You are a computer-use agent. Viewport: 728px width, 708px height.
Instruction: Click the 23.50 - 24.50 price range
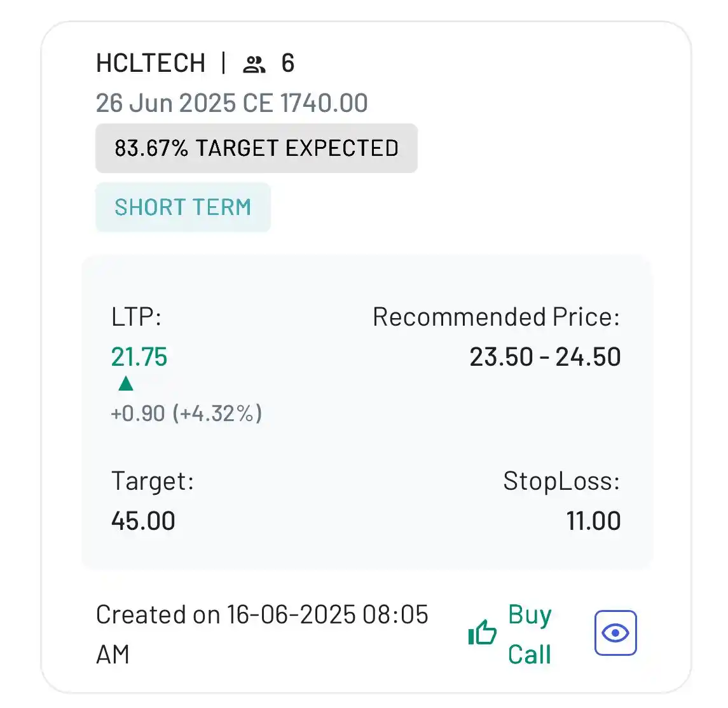pyautogui.click(x=545, y=357)
